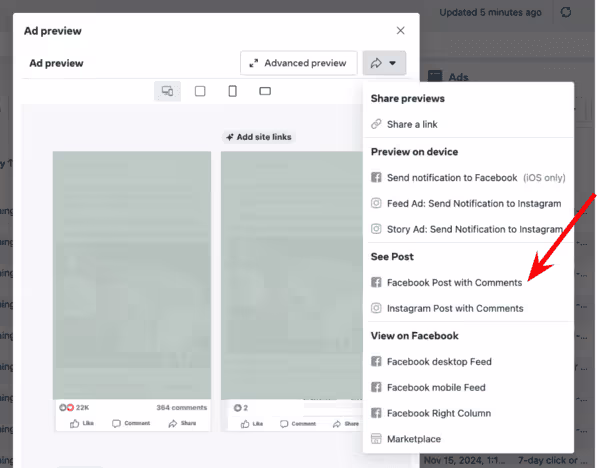Close the Ad preview dialog
Image resolution: width=599 pixels, height=468 pixels.
400,31
